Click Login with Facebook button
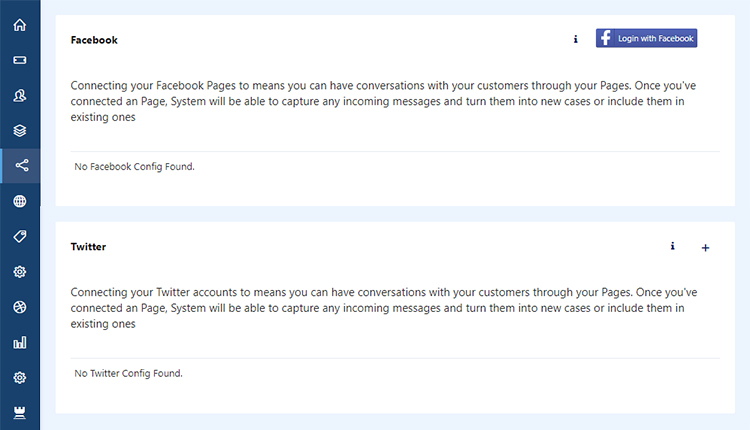This screenshot has height=430, width=750. (646, 38)
